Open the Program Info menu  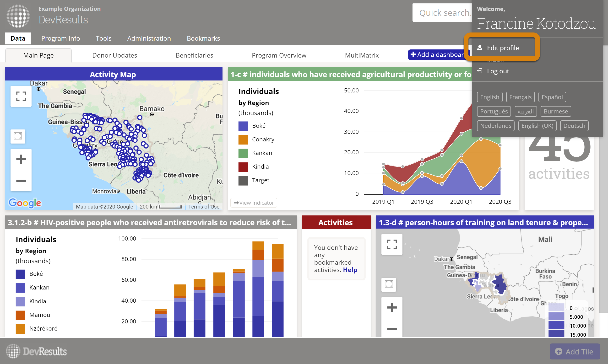coord(60,38)
